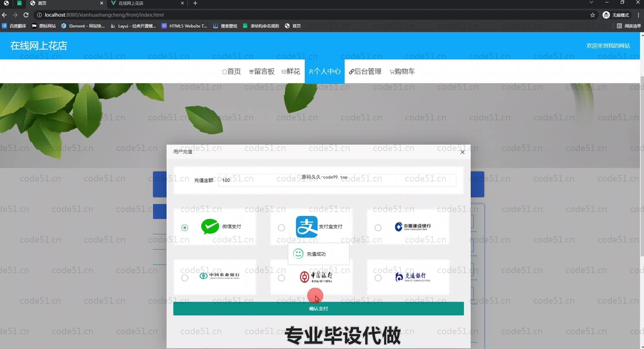Open the 表结构命名规则 bookmark
Viewport: 644px width, 349px height.
pos(261,26)
